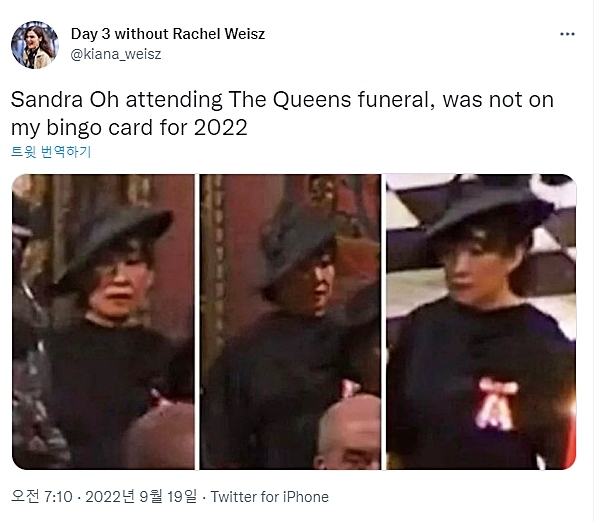Click display name Day 3 without Rachel Weisz
The width and height of the screenshot is (598, 522).
click(x=168, y=34)
